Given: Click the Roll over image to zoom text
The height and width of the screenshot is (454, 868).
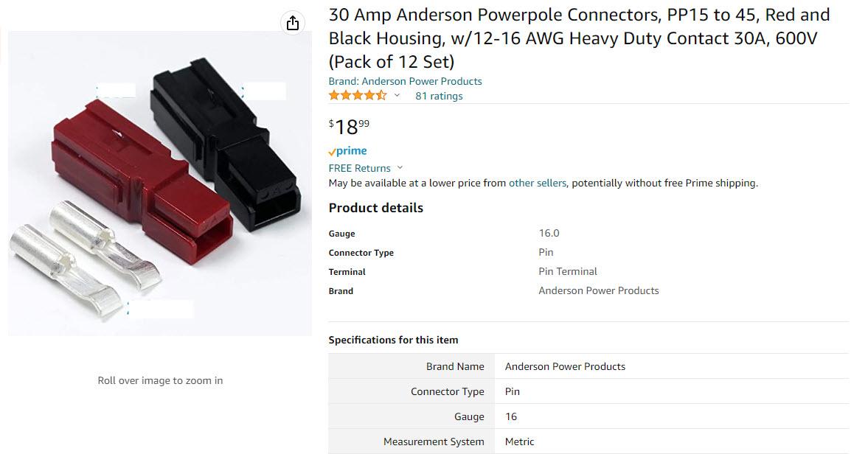Looking at the screenshot, I should [x=160, y=380].
